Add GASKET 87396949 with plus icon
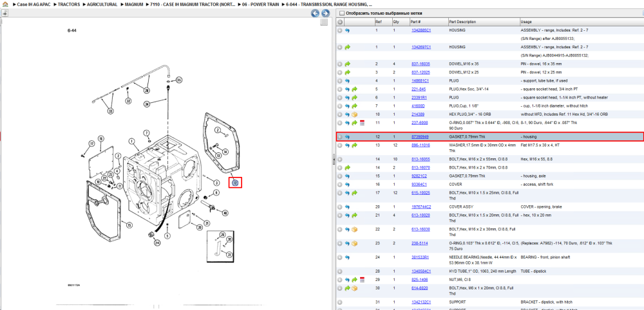This screenshot has width=644, height=310. [x=339, y=136]
